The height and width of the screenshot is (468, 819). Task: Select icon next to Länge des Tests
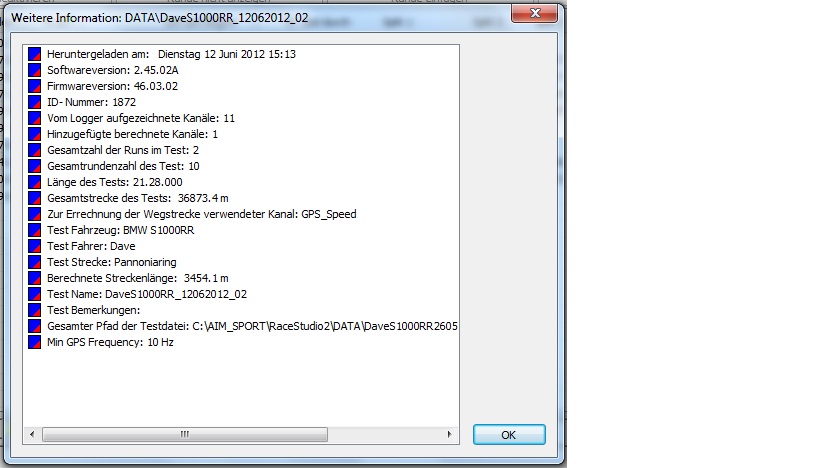tap(34, 182)
